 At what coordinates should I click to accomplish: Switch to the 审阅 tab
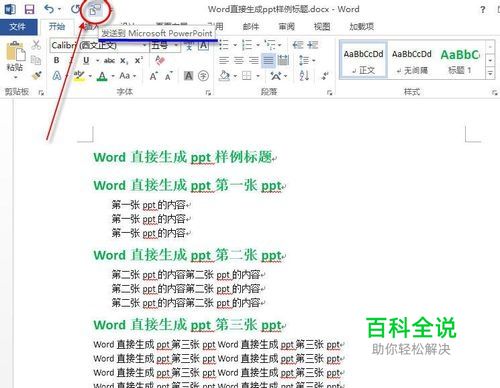click(286, 27)
